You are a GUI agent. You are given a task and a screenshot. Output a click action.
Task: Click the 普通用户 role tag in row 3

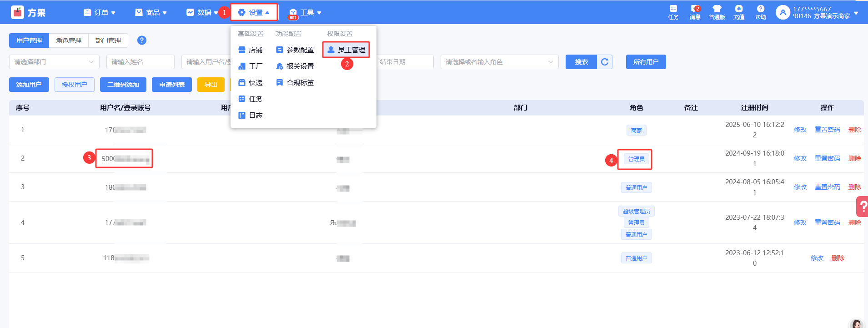click(x=637, y=187)
